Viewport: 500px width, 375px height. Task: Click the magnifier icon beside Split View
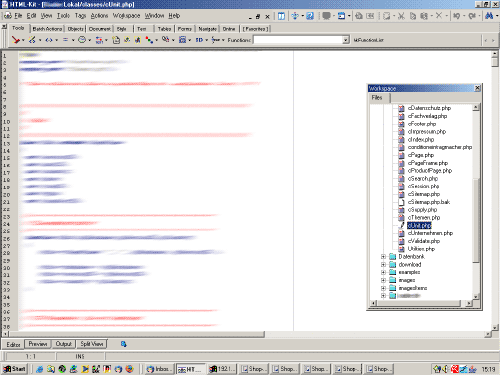click(x=123, y=344)
